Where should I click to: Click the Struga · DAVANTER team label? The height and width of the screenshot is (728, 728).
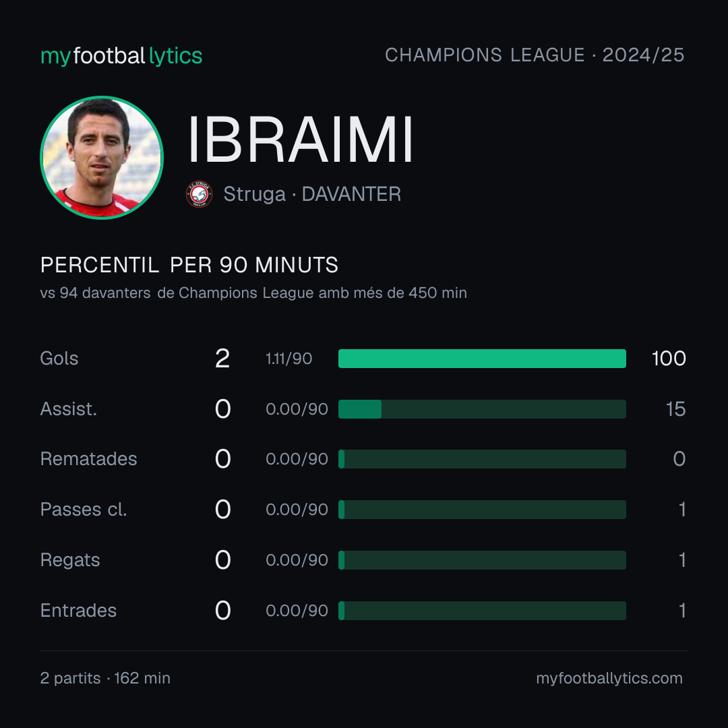312,194
